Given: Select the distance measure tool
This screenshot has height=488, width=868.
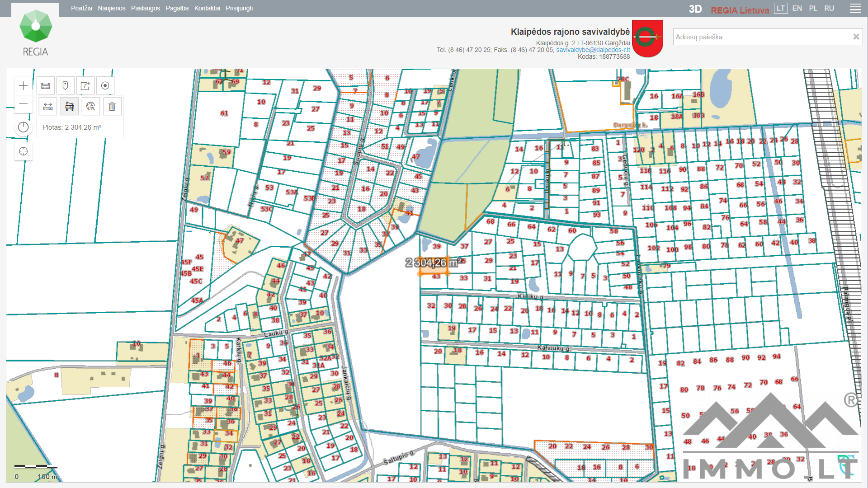Looking at the screenshot, I should point(48,107).
